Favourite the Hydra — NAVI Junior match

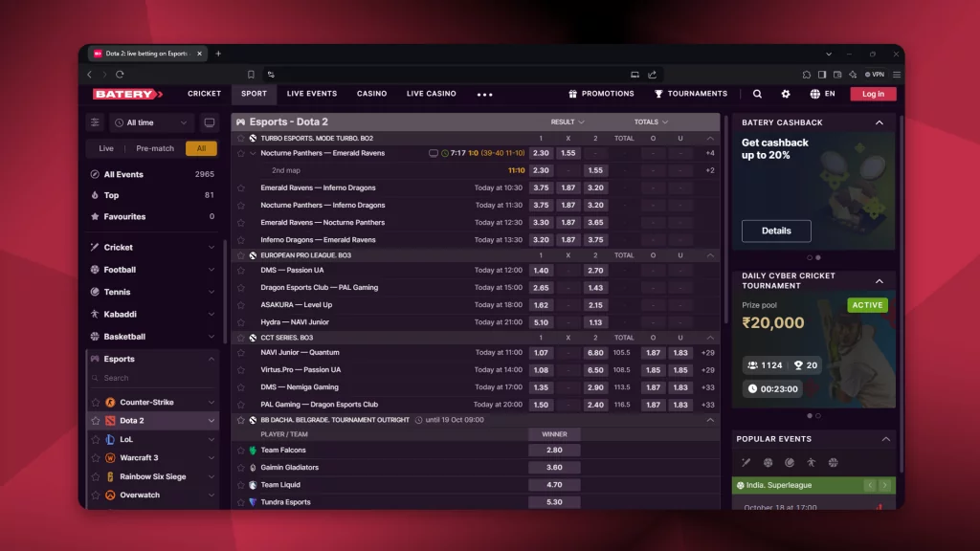click(x=240, y=322)
